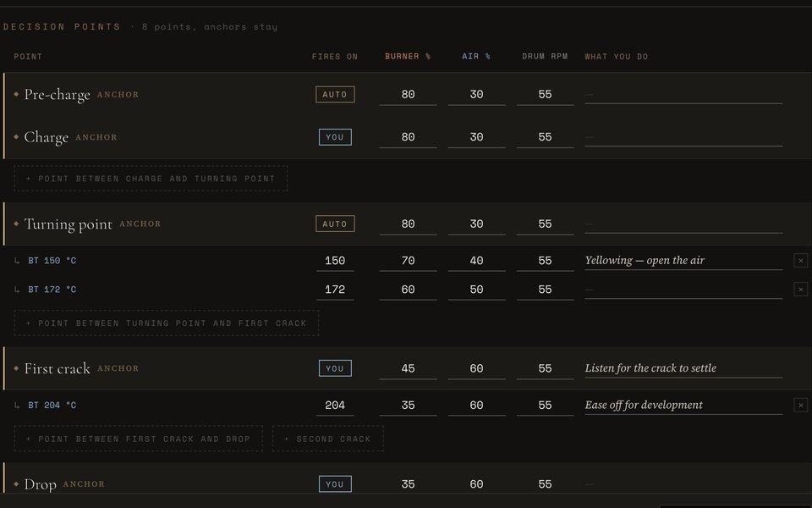Click the 'BURNER %' column header

point(408,57)
